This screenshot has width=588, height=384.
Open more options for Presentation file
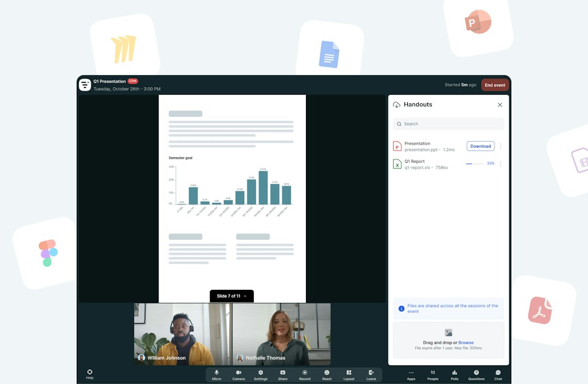pos(501,146)
